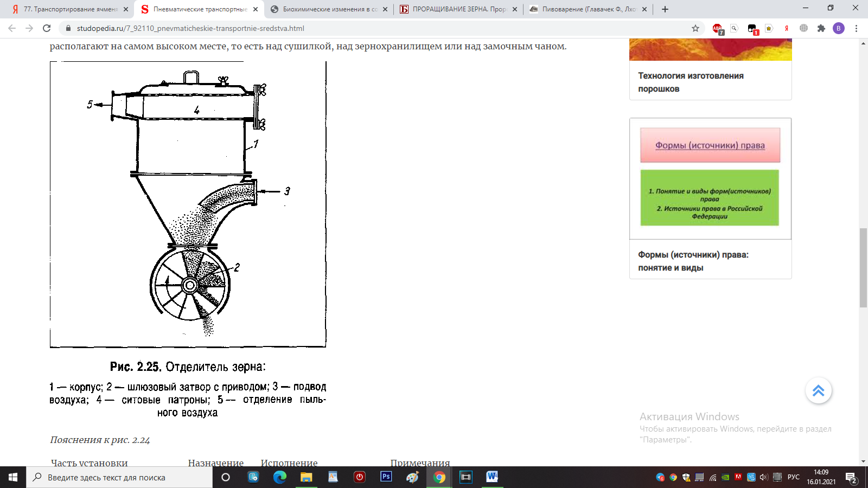Click the scrollbar down arrow
868x488 pixels.
863,461
